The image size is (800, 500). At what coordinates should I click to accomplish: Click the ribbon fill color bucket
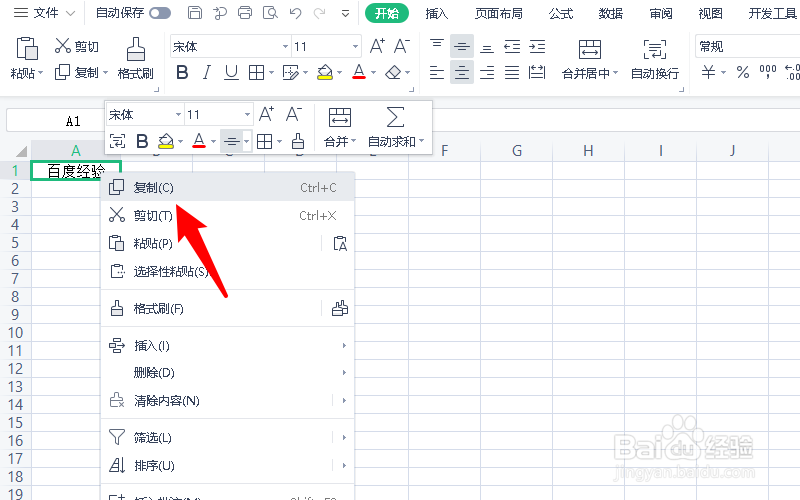(x=325, y=72)
